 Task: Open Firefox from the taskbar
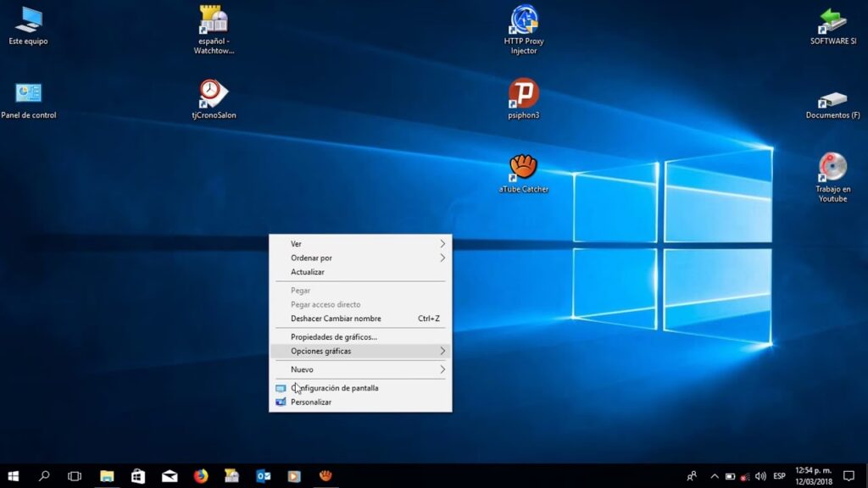(200, 476)
